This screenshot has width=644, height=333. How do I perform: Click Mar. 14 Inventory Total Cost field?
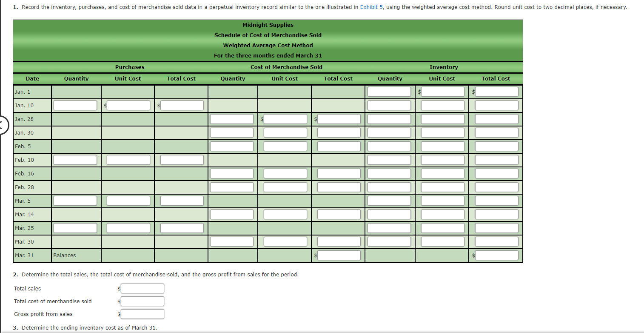pos(497,214)
